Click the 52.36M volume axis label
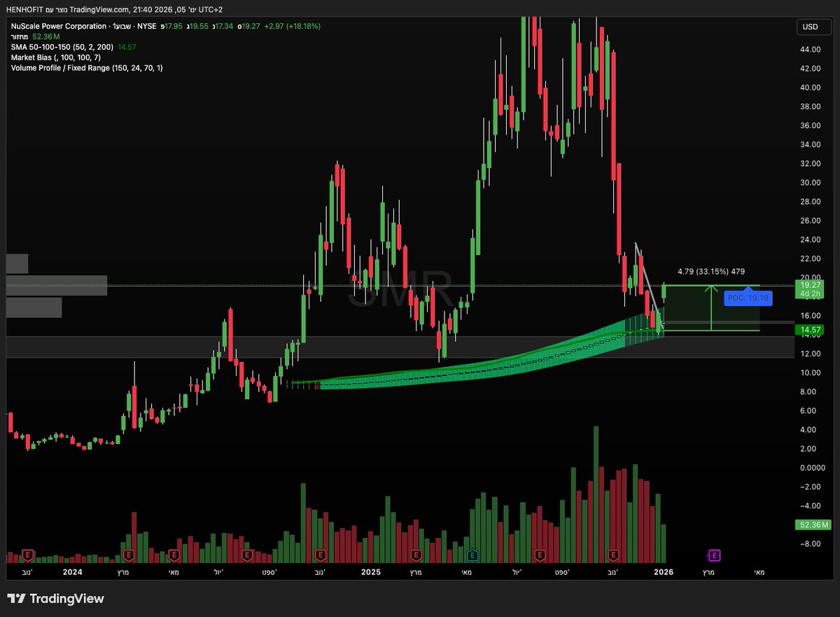The height and width of the screenshot is (617, 840). point(813,525)
